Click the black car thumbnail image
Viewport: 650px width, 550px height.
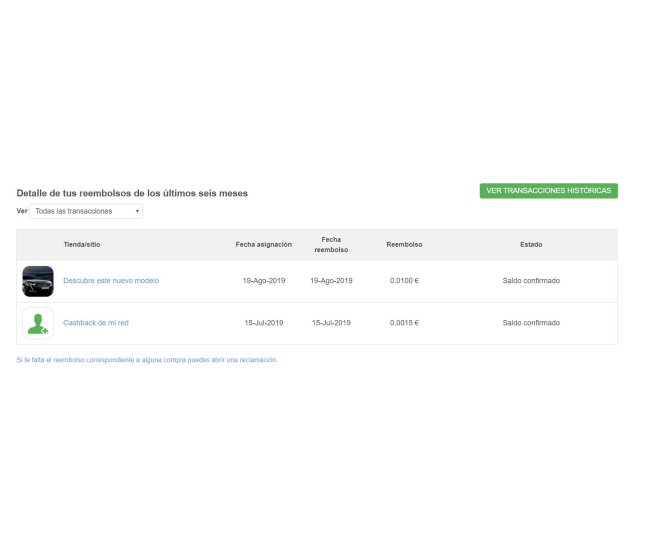(38, 281)
